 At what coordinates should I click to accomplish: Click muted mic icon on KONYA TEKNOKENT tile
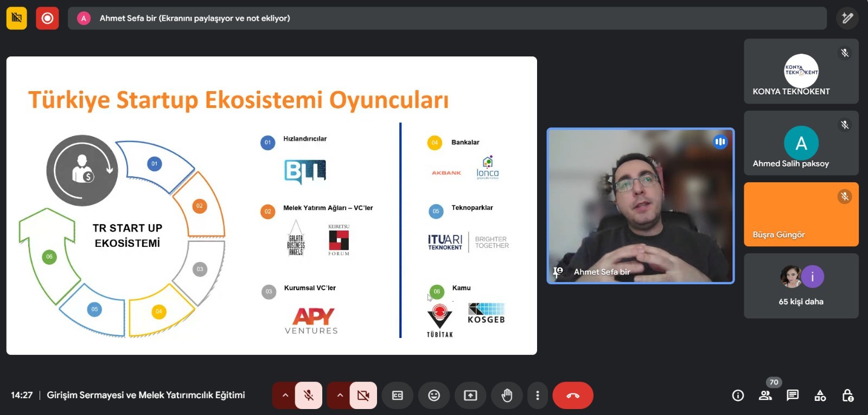tap(845, 53)
